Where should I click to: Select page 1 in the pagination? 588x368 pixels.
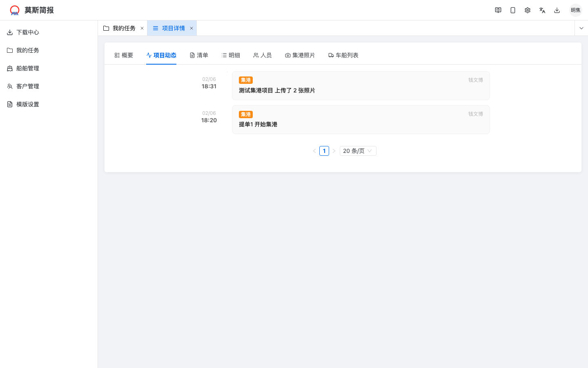[x=324, y=150]
